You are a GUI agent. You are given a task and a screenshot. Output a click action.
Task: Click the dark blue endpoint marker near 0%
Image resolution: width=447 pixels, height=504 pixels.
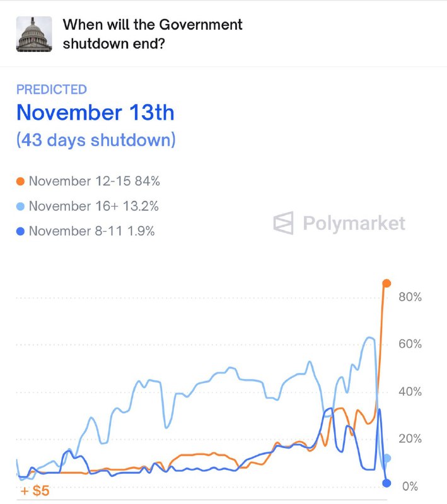tap(387, 483)
